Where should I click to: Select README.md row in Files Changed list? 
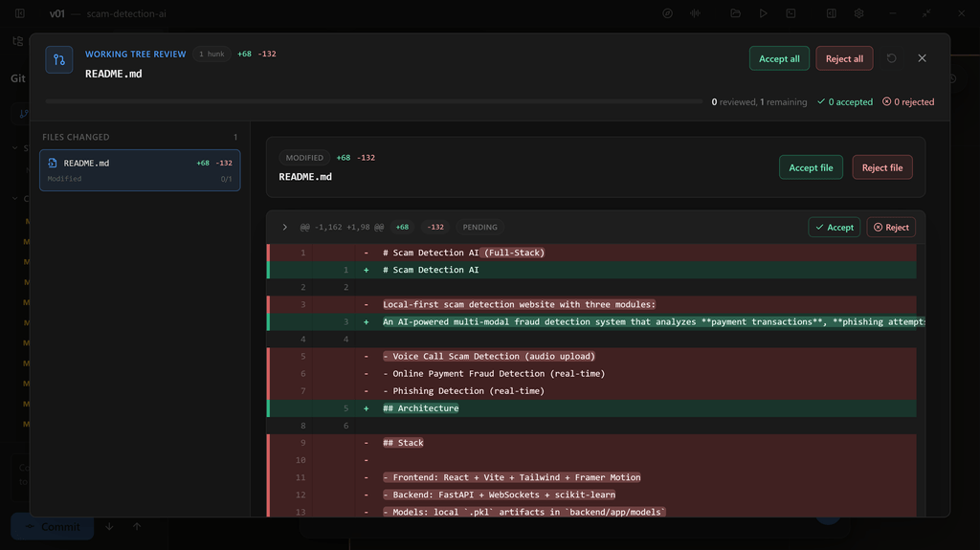pyautogui.click(x=140, y=170)
